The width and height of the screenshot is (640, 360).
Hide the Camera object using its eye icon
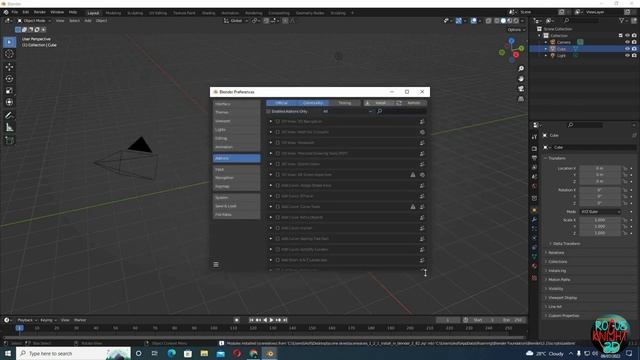click(x=627, y=42)
